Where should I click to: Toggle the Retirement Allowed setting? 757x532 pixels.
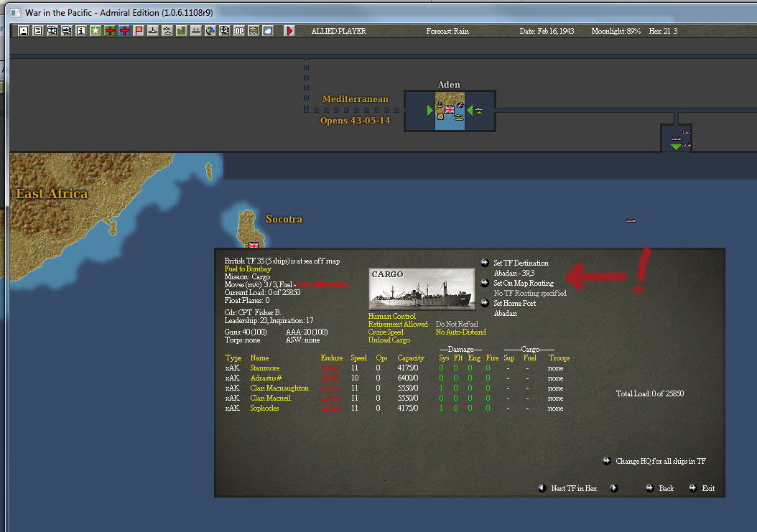point(398,324)
